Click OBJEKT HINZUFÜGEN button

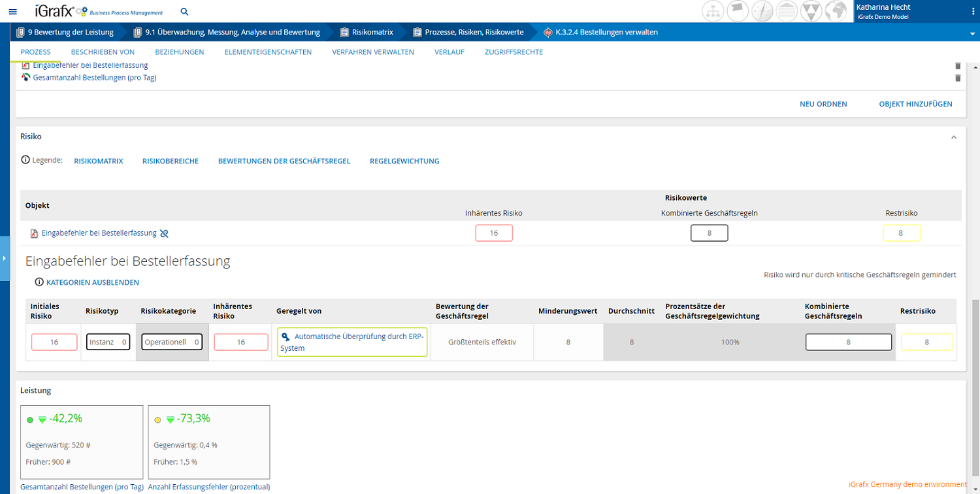point(915,104)
